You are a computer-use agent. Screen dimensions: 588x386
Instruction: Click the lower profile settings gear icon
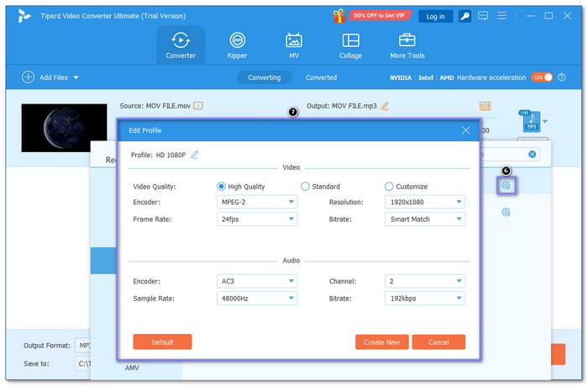(x=506, y=212)
